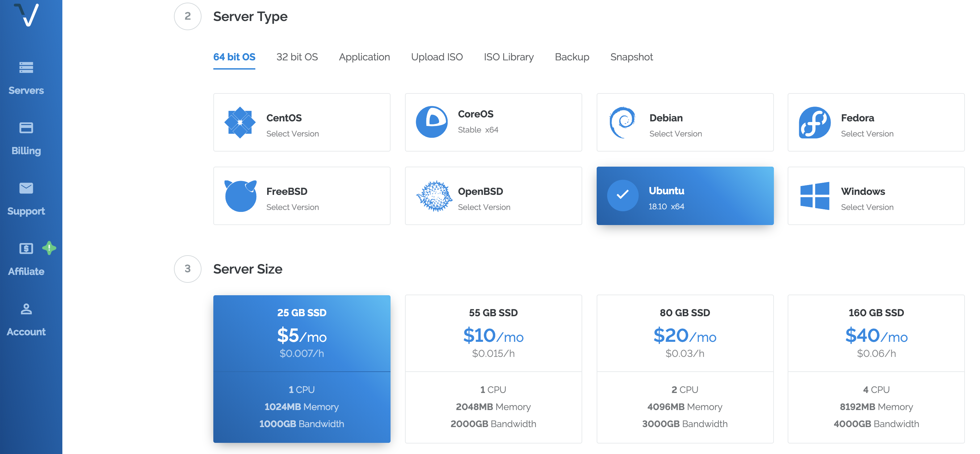Open the Affiliate dollar icon
This screenshot has height=454, width=980.
[x=26, y=248]
